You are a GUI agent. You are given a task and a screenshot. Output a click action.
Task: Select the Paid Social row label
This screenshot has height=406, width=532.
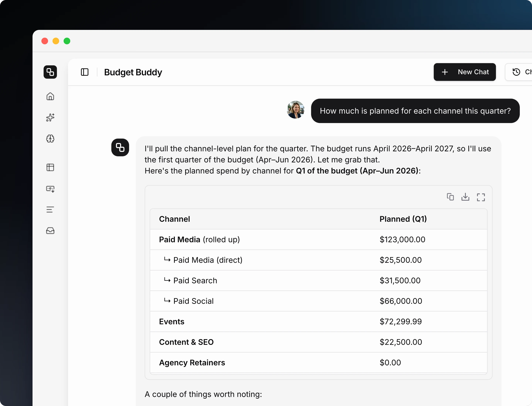click(x=194, y=301)
